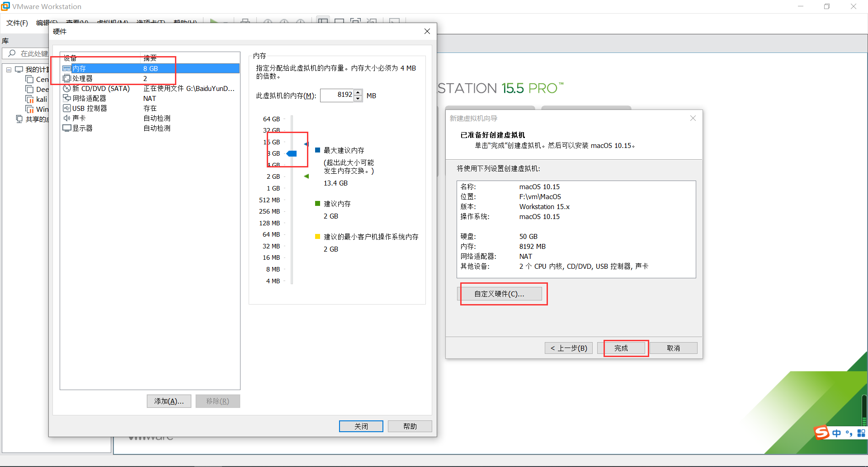Click the blue max recommended memory marker
Viewport: 868px width, 467px height.
click(306, 144)
